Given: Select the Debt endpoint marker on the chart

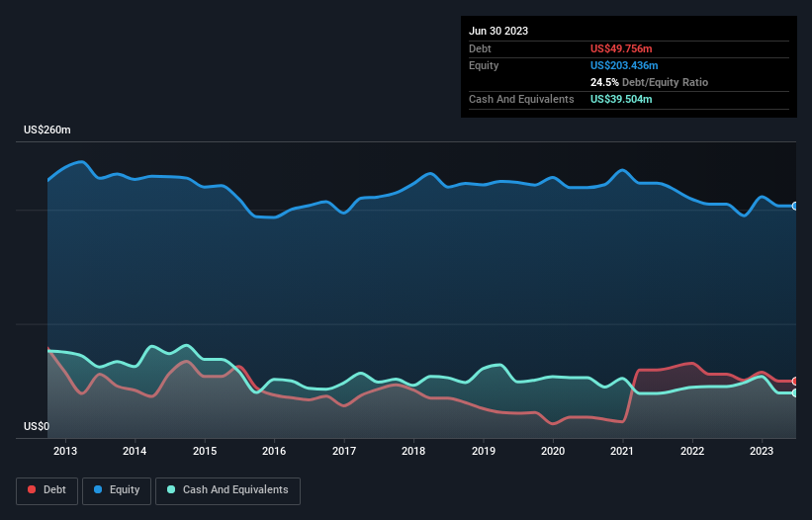Looking at the screenshot, I should [x=795, y=381].
